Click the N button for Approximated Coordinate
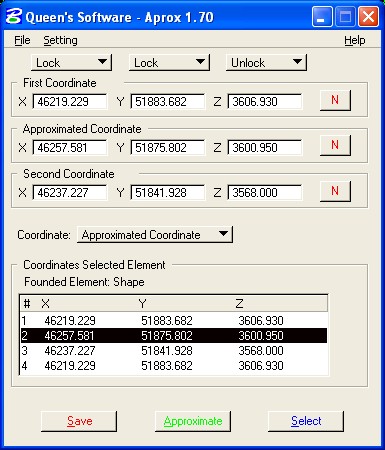The height and width of the screenshot is (450, 385). (x=335, y=145)
